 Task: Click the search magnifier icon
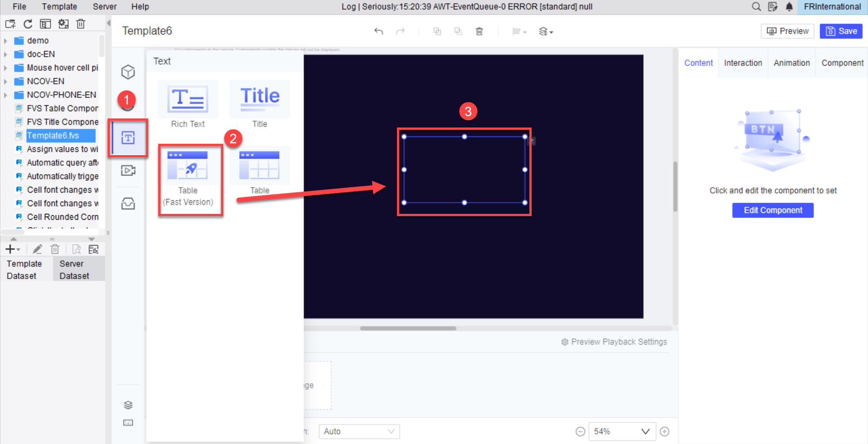(756, 7)
